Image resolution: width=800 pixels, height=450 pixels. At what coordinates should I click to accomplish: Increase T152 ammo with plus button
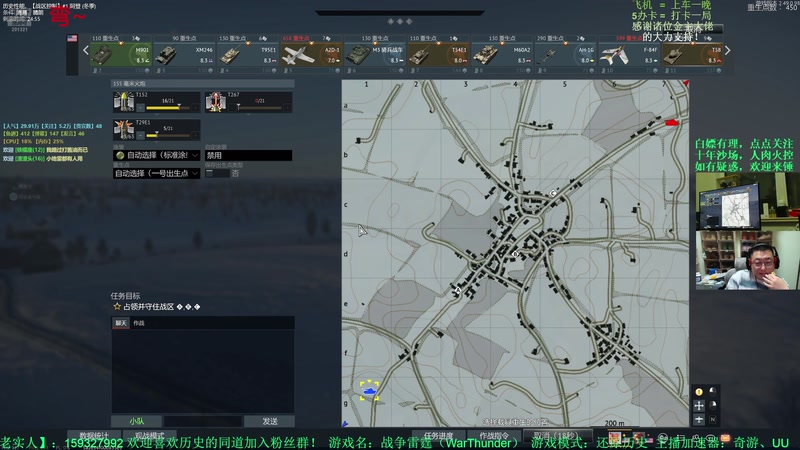click(x=195, y=108)
